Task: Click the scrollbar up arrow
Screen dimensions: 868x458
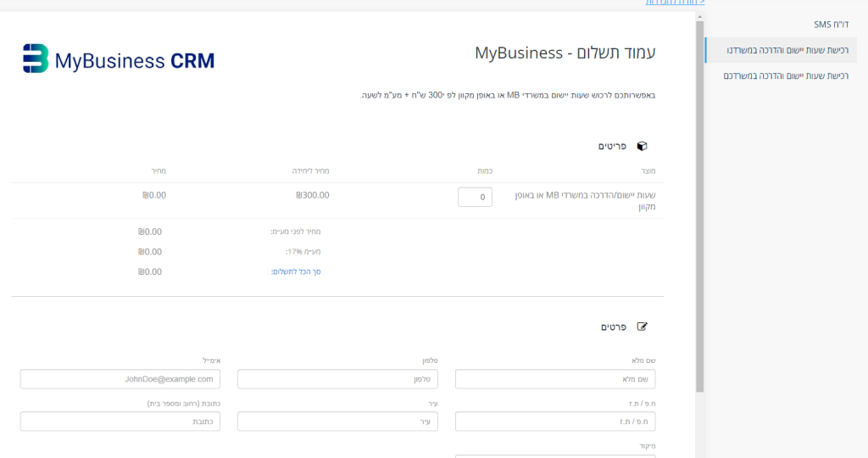Action: 699,17
